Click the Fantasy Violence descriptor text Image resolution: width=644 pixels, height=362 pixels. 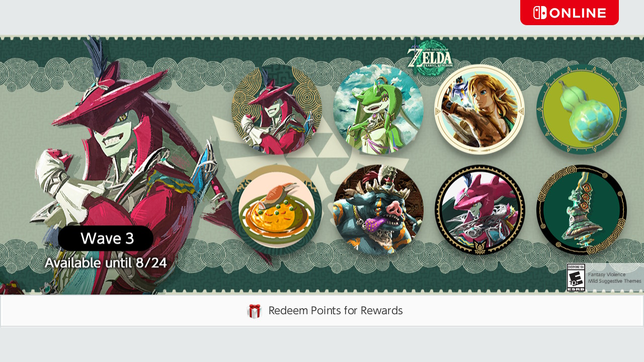pos(606,275)
